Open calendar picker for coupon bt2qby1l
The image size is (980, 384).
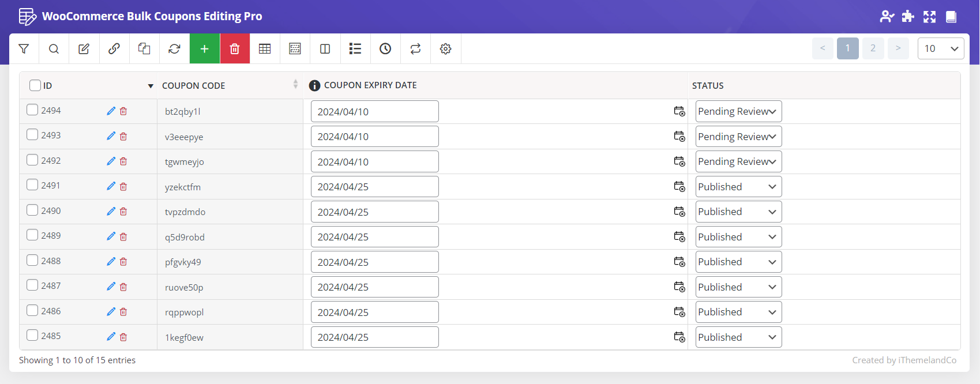click(x=679, y=111)
